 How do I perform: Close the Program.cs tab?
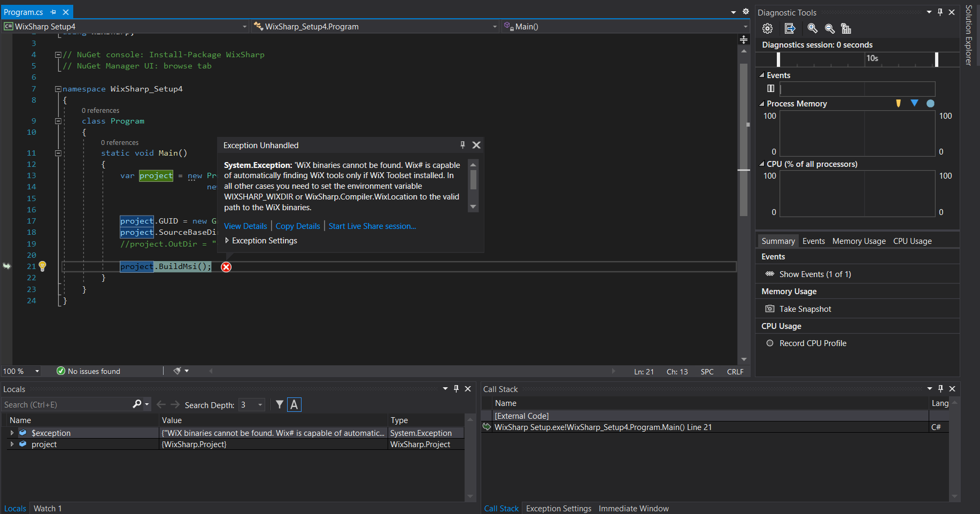(66, 12)
